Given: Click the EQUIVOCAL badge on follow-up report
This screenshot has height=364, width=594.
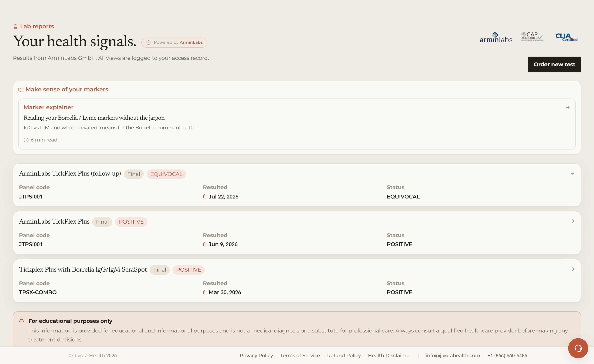Looking at the screenshot, I should click(x=166, y=174).
